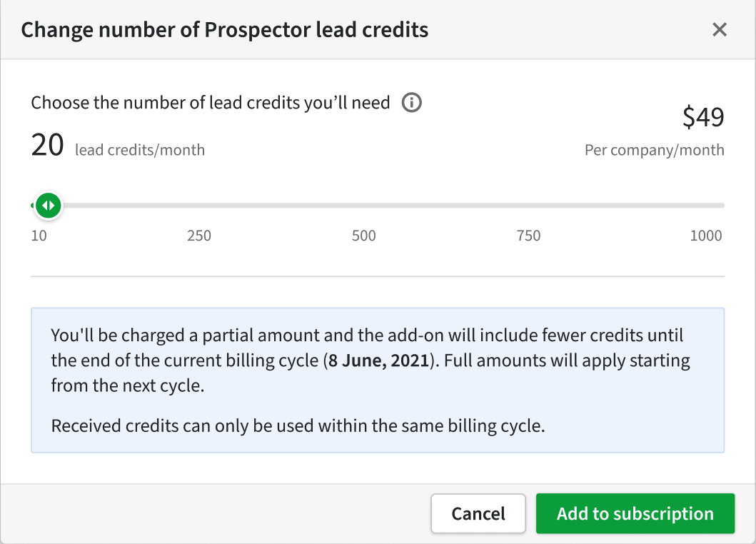756x544 pixels.
Task: Select the 1000 tick label on slider
Action: (706, 236)
